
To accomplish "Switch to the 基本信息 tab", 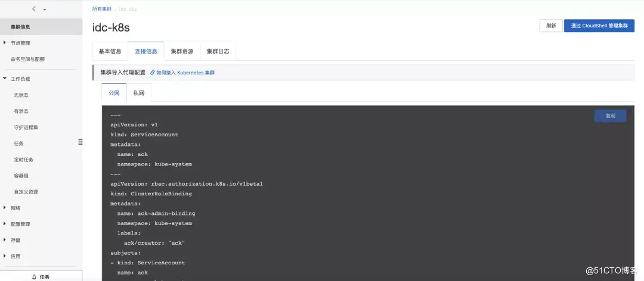I will click(x=110, y=52).
